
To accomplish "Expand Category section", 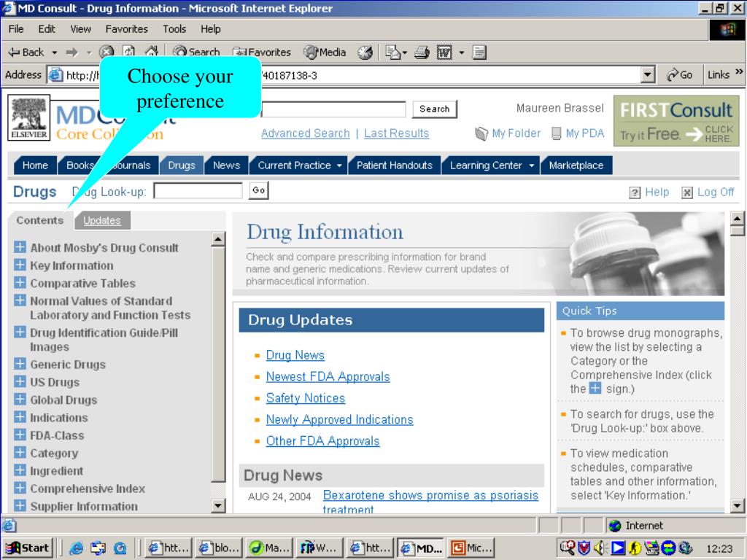I will point(20,452).
